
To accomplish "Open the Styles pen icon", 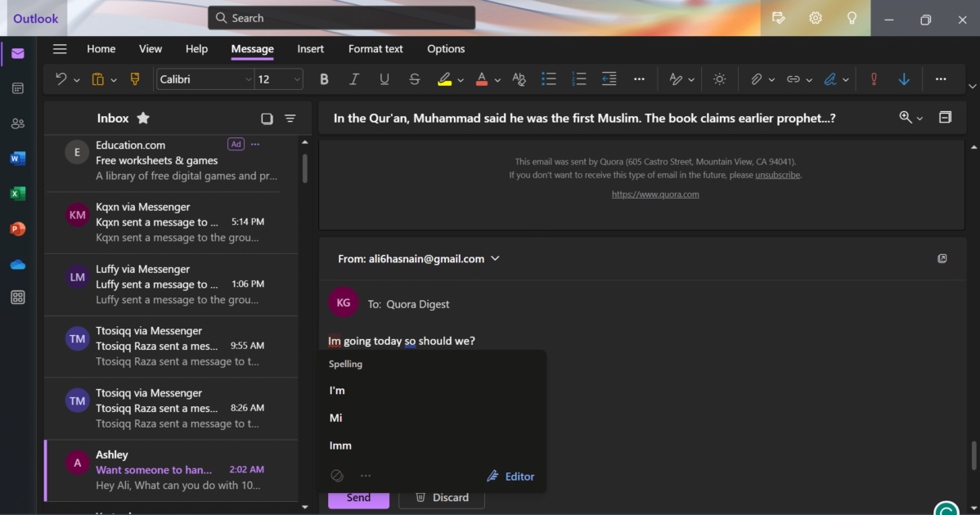I will click(x=675, y=79).
